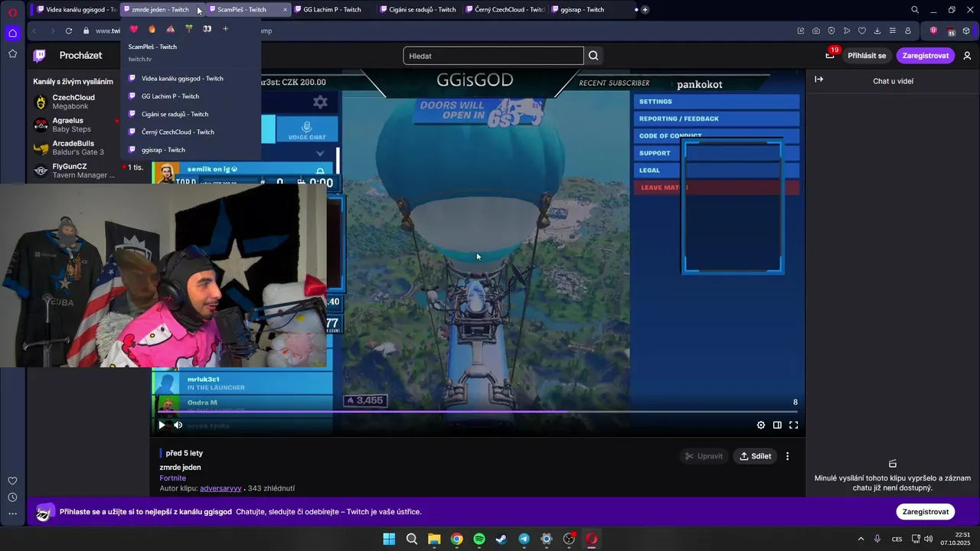Open the Opera sidebar three-dots options

pyautogui.click(x=12, y=514)
